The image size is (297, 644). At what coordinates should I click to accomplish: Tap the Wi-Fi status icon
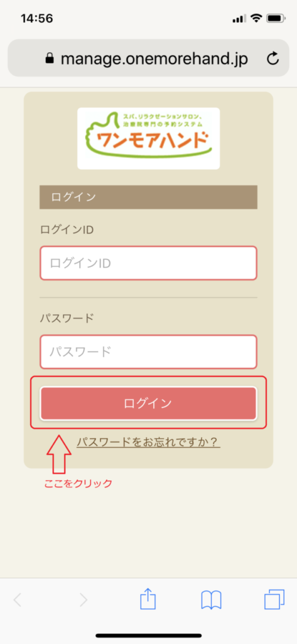pyautogui.click(x=256, y=18)
